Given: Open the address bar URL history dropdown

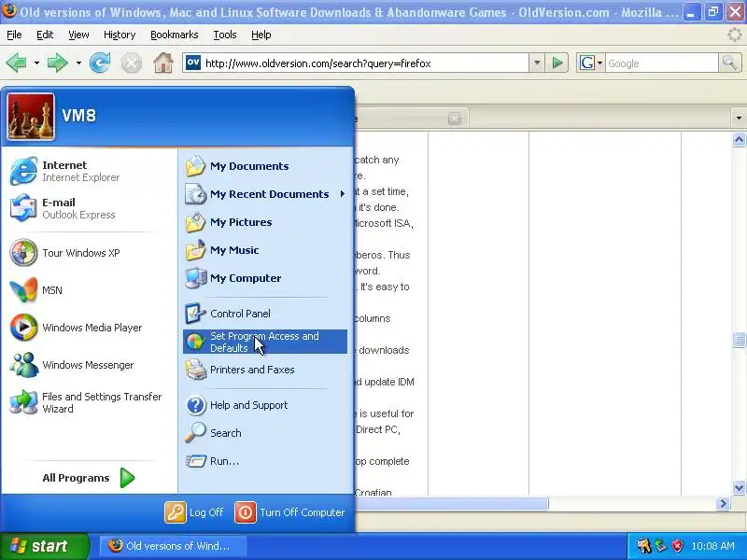Looking at the screenshot, I should [536, 63].
